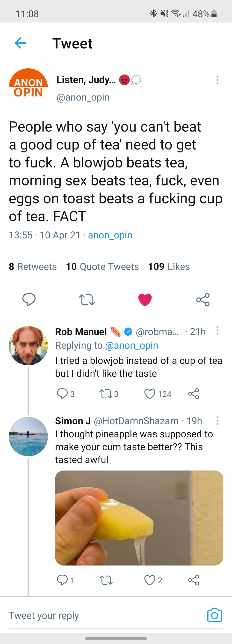Reply to Rob Manuel's tweet
This screenshot has width=232, height=644.
[62, 394]
